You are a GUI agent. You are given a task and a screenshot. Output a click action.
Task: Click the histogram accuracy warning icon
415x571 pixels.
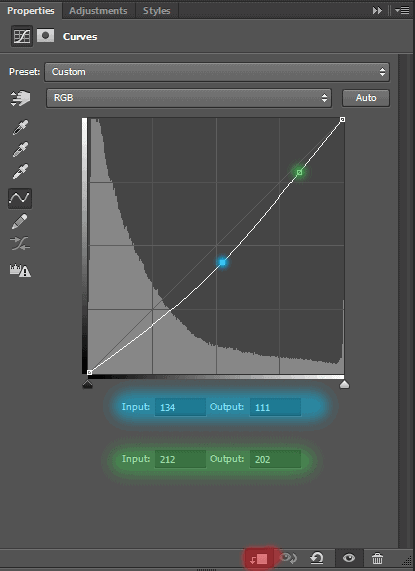point(20,271)
